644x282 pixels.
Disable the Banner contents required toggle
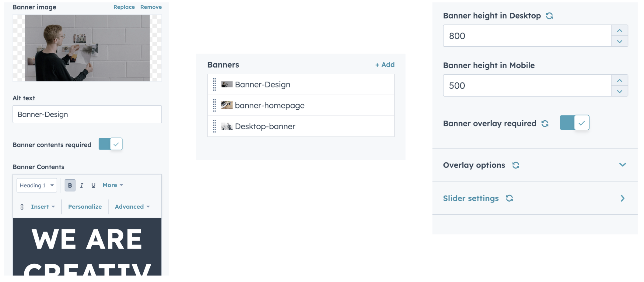pos(110,144)
